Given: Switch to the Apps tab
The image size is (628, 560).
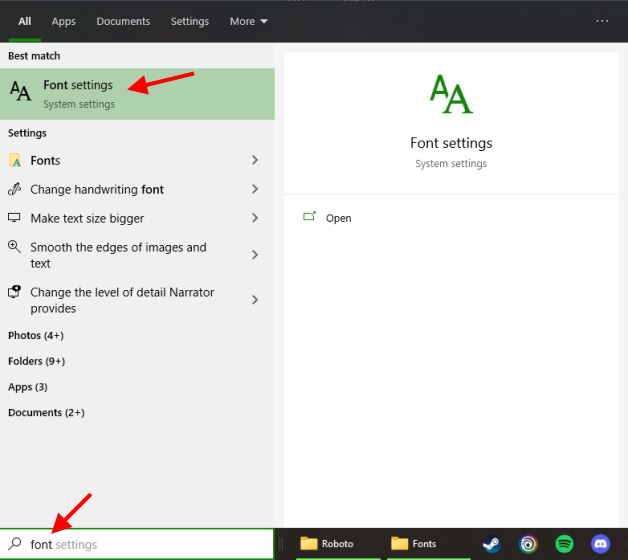Looking at the screenshot, I should pyautogui.click(x=63, y=21).
